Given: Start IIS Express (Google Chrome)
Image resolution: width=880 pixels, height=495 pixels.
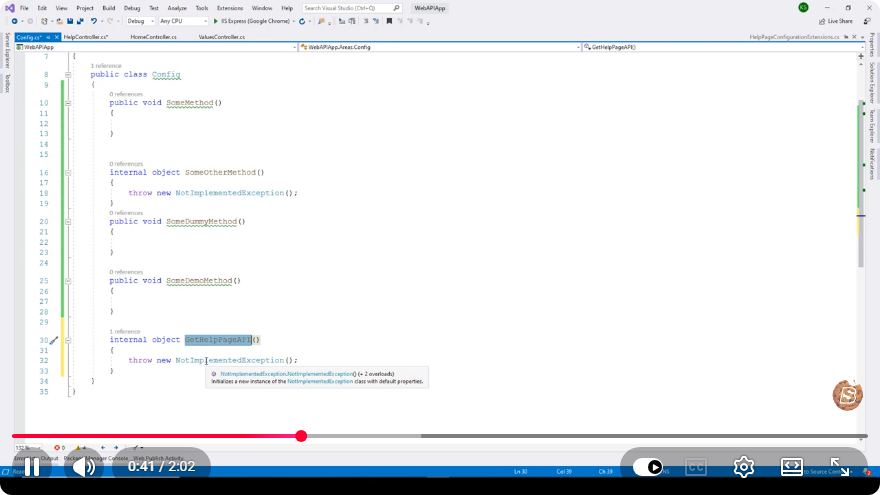Looking at the screenshot, I should (x=251, y=21).
